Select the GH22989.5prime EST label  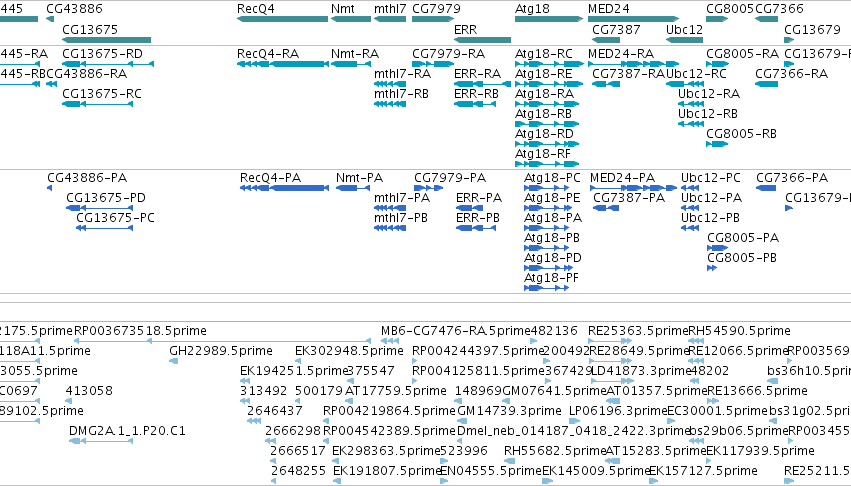(x=221, y=351)
